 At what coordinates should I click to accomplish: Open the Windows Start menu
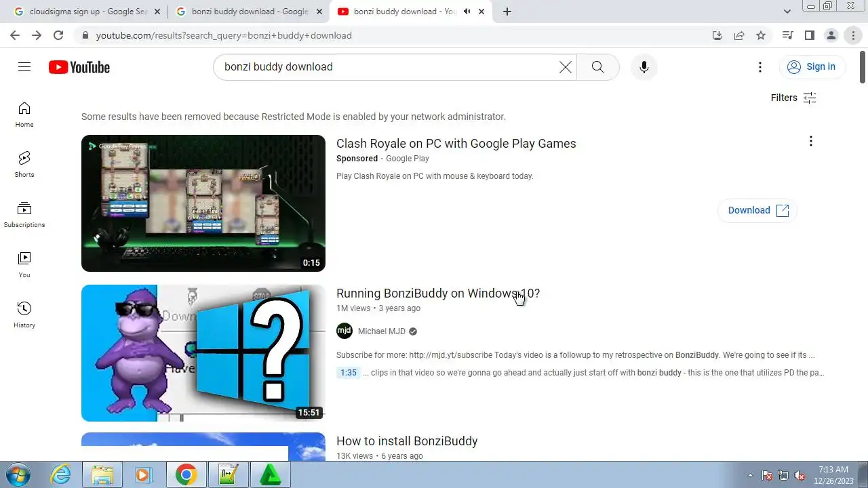click(18, 474)
